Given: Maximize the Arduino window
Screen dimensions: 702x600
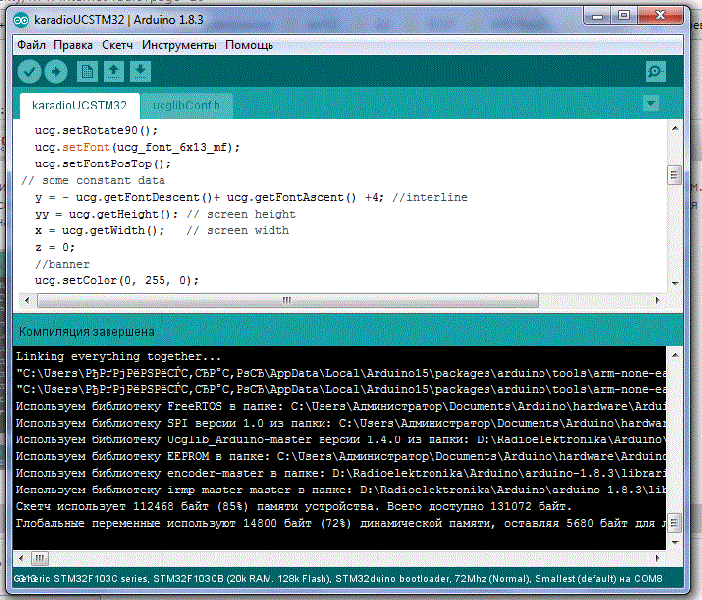Looking at the screenshot, I should click(624, 16).
